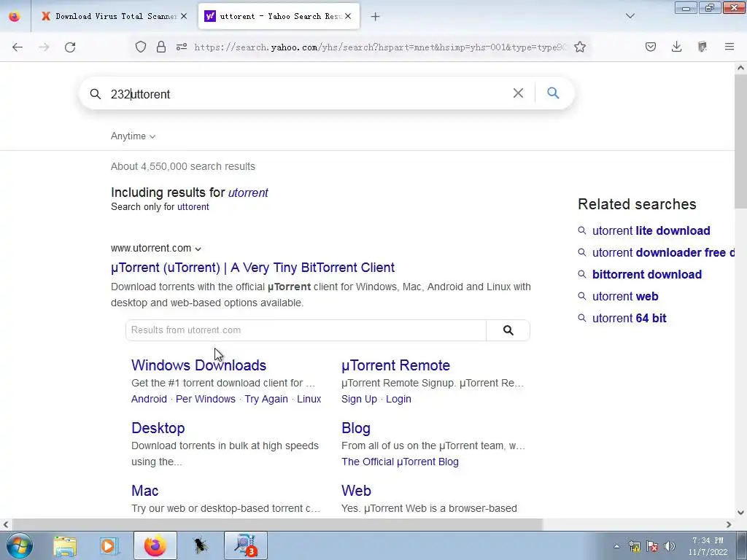Open the Web sitelink

(356, 491)
